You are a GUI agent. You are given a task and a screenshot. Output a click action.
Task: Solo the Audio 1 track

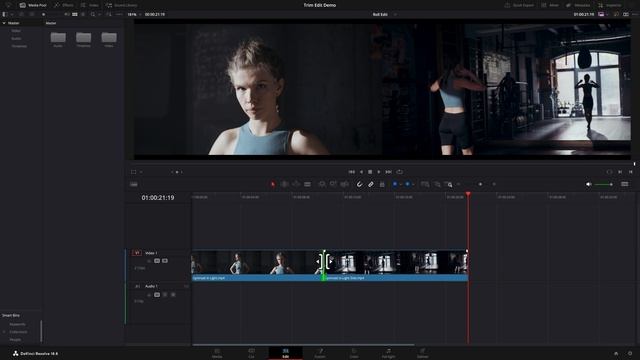click(x=165, y=295)
